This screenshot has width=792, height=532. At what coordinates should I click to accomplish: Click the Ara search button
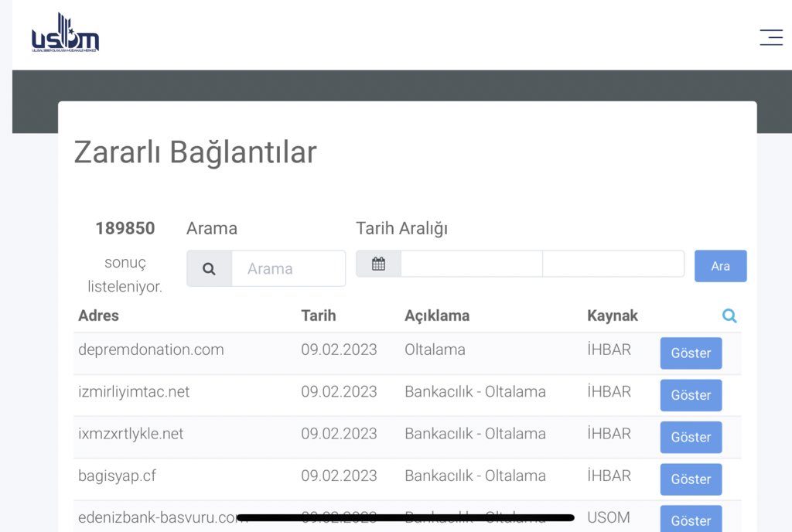pos(720,266)
